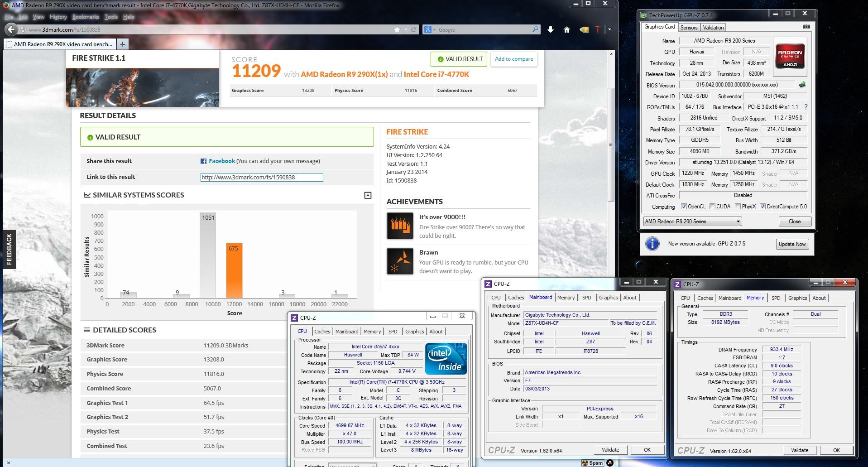Open the URL history dropdown arrow

(406, 30)
